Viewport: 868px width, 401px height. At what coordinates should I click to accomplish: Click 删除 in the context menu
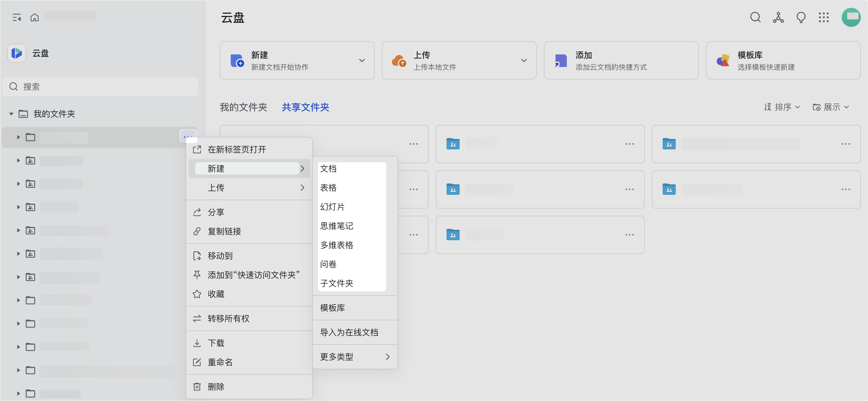pyautogui.click(x=216, y=386)
